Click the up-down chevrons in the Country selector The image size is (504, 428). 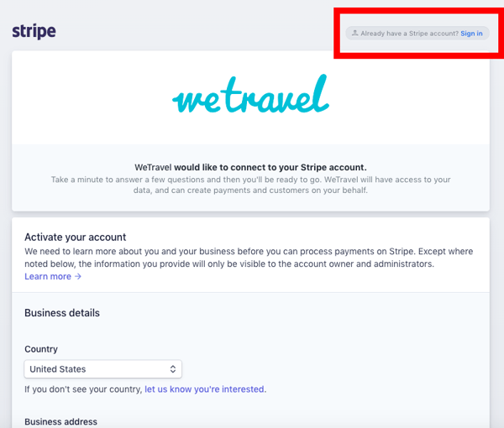[x=173, y=369]
